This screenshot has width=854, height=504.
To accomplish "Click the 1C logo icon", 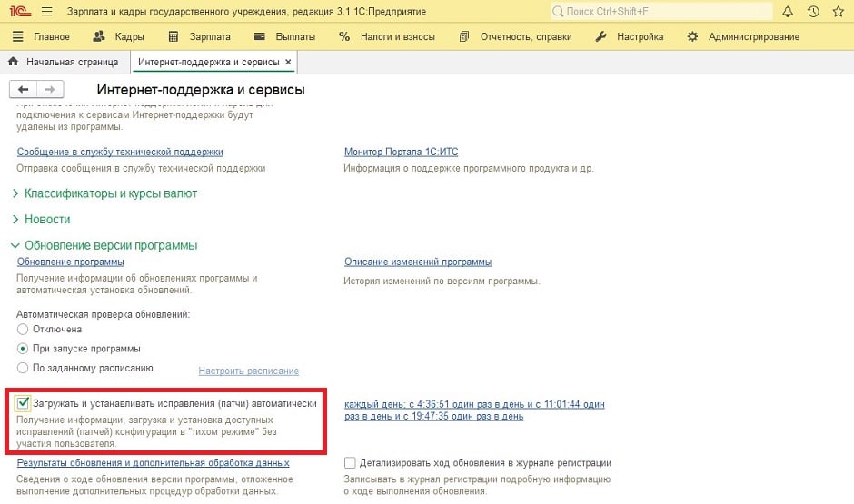I will coord(20,11).
